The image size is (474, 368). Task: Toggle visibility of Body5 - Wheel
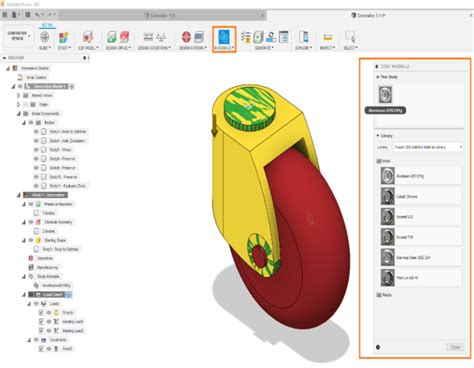[36, 150]
